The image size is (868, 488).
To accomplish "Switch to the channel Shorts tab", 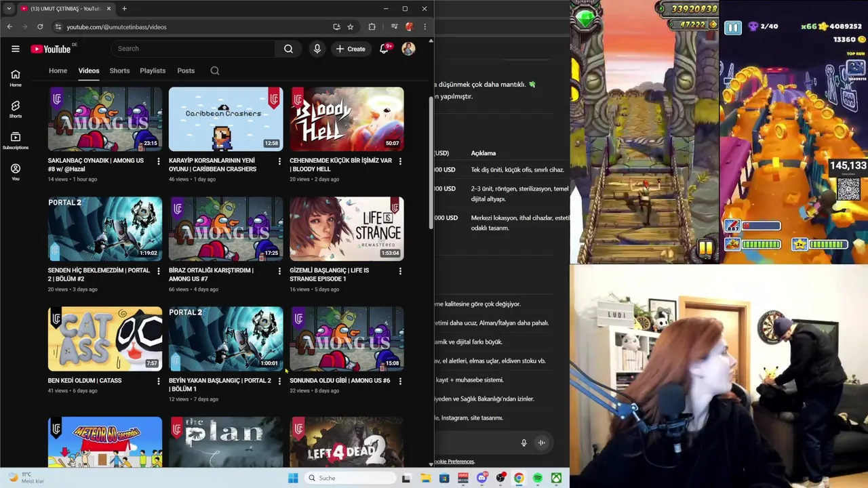I will 119,70.
